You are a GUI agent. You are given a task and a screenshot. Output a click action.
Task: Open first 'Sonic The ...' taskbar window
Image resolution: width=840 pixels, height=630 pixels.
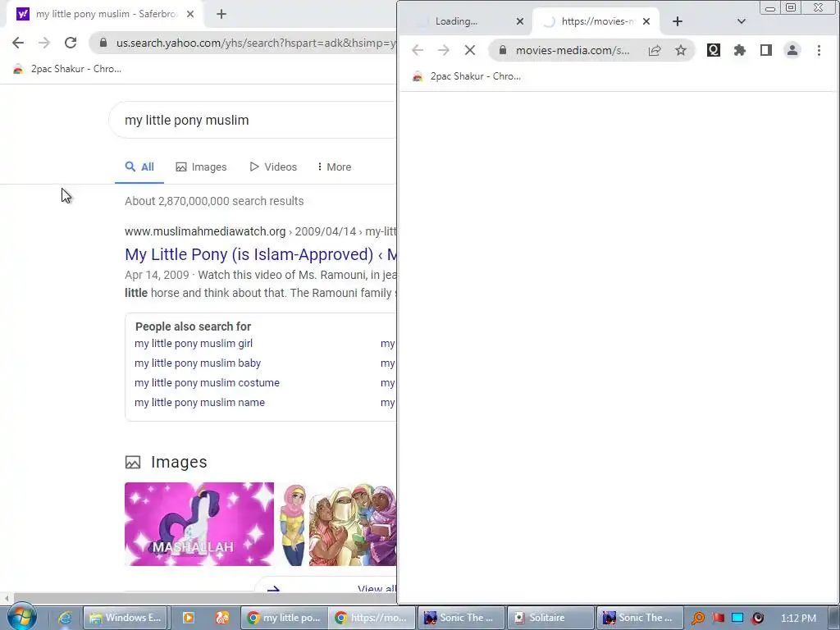click(x=461, y=619)
